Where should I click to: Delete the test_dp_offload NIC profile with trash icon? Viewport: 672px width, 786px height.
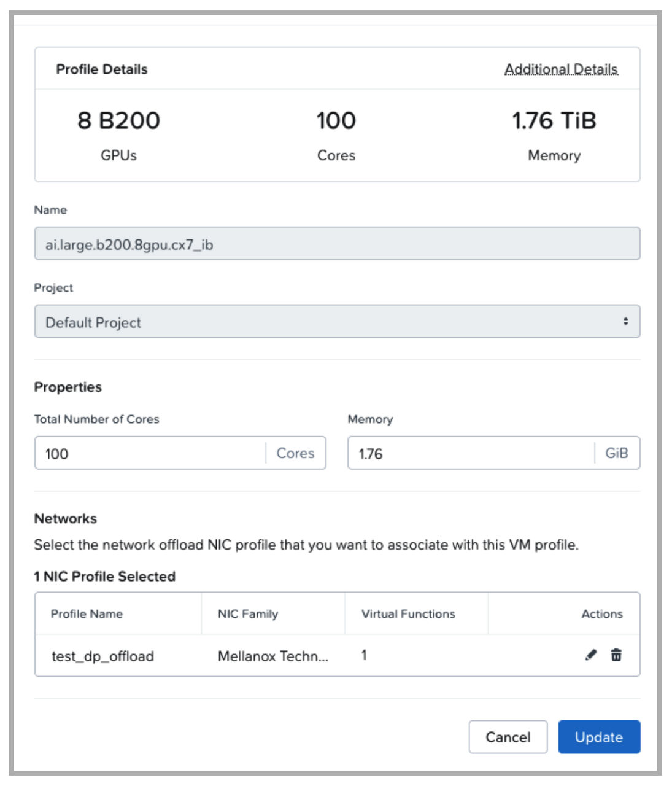pyautogui.click(x=616, y=655)
